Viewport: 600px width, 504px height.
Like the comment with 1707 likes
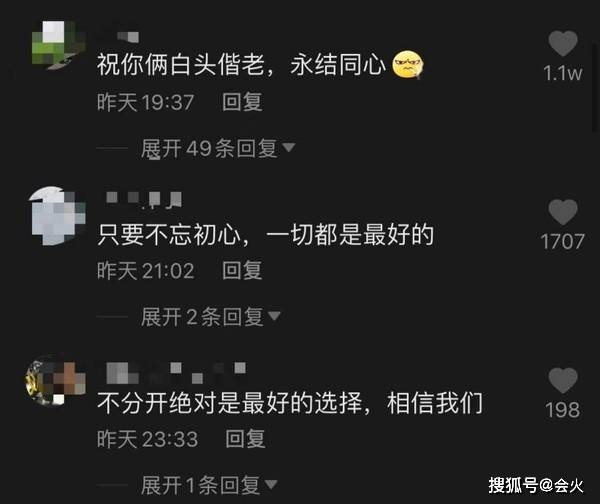point(562,212)
